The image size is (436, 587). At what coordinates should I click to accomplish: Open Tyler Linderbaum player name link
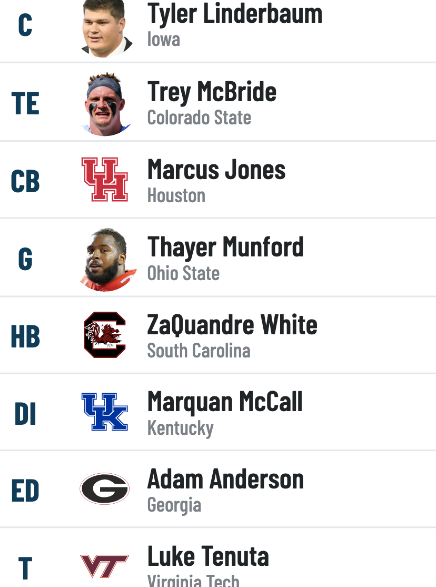[235, 14]
